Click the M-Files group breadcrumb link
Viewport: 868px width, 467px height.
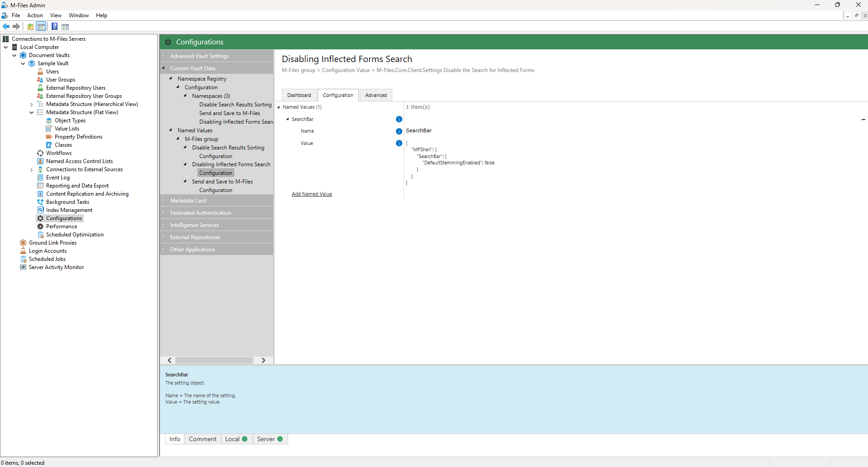coord(299,70)
